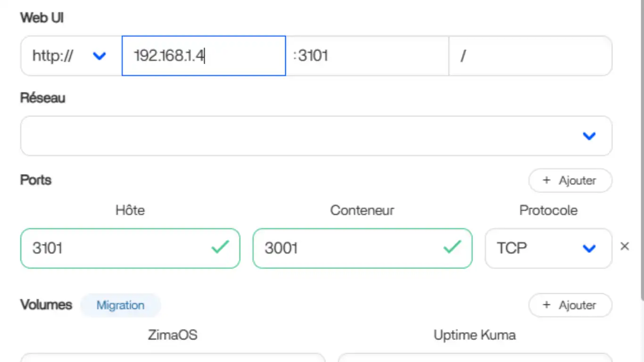Click the chevron on the TCP protocol selector

pos(589,248)
